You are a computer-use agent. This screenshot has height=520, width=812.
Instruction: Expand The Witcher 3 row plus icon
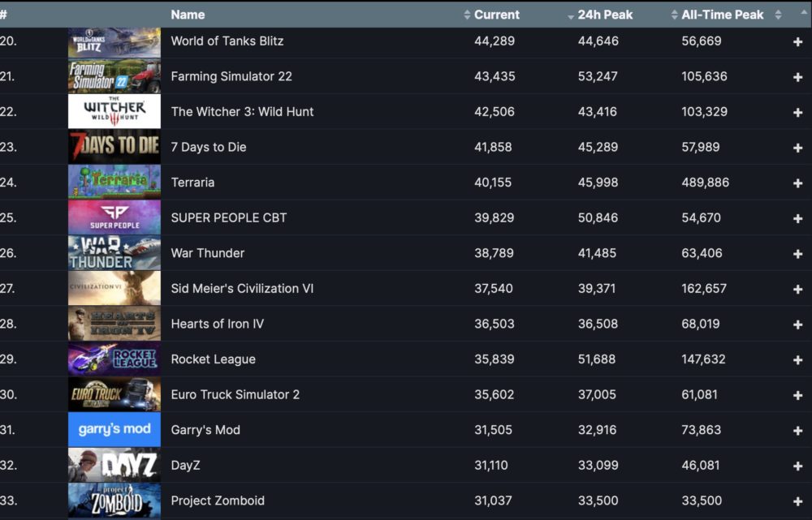tap(797, 112)
